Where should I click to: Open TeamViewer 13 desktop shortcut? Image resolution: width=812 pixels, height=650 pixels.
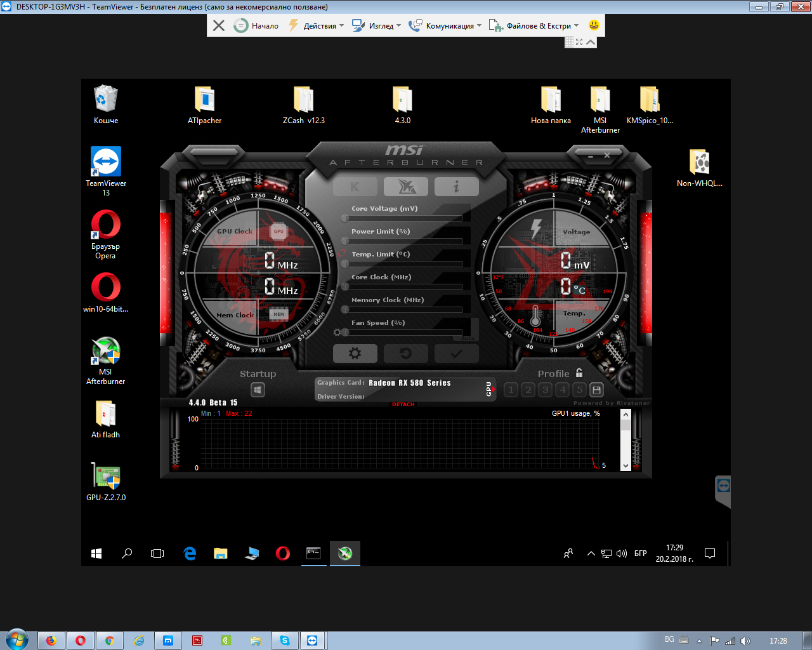[x=106, y=171]
